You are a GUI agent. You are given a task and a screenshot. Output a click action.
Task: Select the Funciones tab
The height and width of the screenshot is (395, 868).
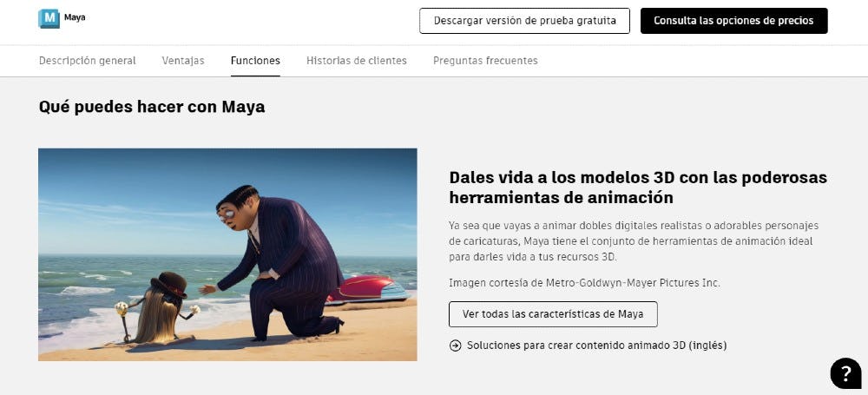(x=255, y=61)
